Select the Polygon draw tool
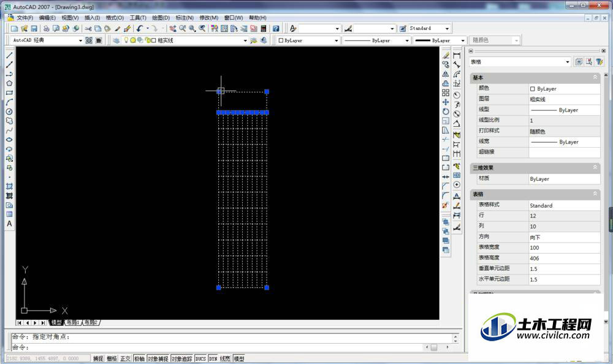613x364 pixels. tap(9, 83)
